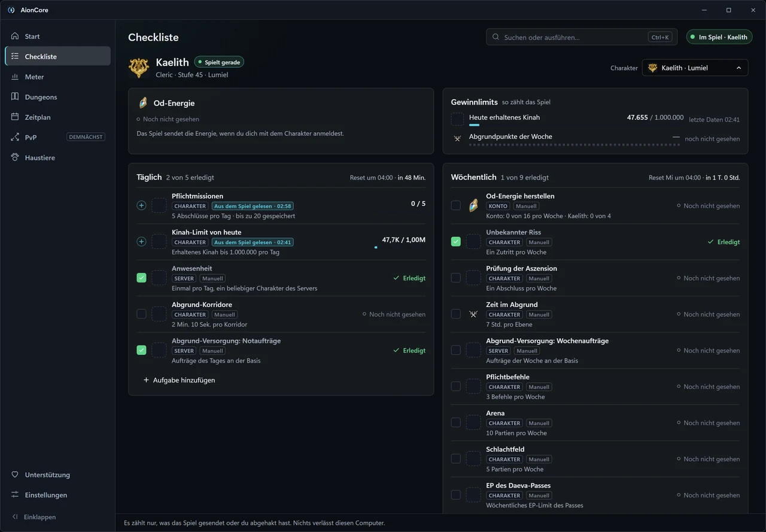Open the Meter bar-chart icon

[x=15, y=77]
